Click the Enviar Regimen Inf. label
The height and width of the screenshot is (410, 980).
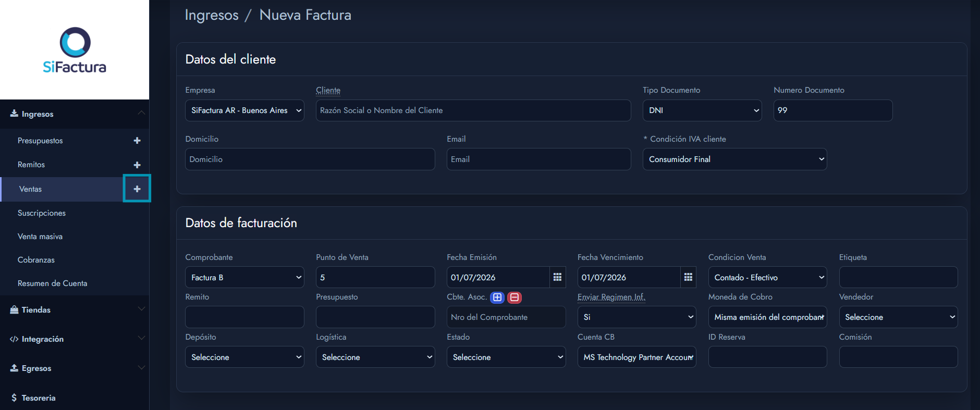click(611, 297)
